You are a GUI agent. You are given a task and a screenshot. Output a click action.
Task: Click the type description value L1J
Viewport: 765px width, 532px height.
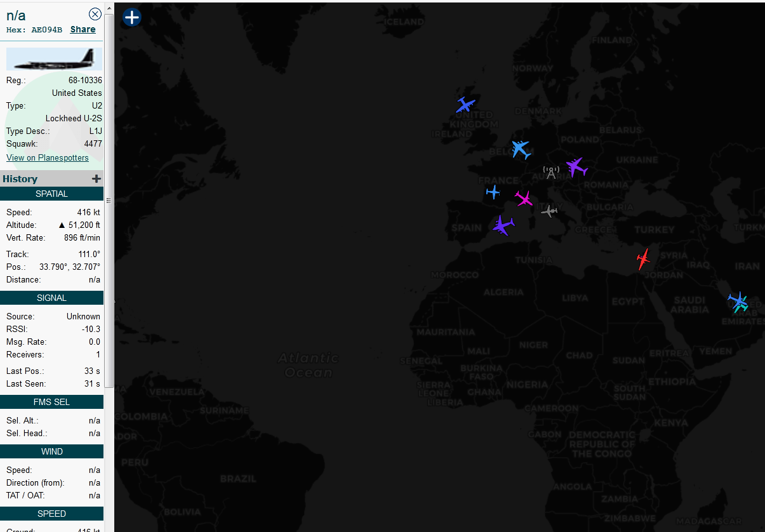(95, 131)
